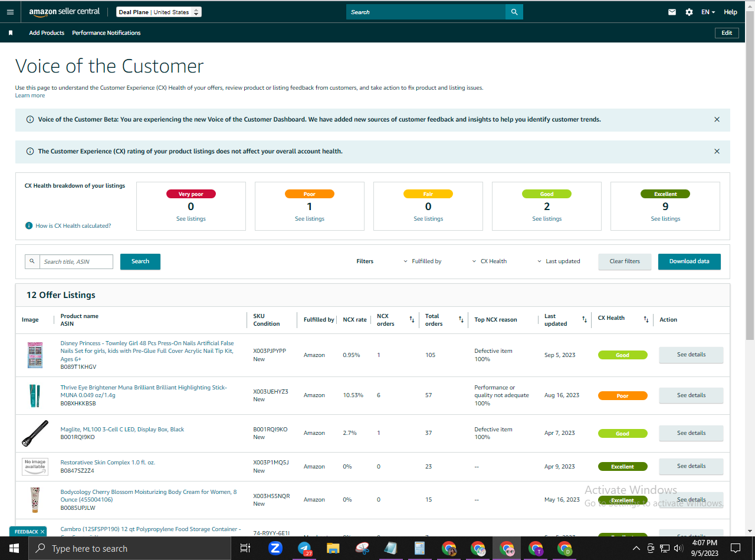This screenshot has height=560, width=755.
Task: Open How is CX Health calculated link
Action: coord(73,226)
